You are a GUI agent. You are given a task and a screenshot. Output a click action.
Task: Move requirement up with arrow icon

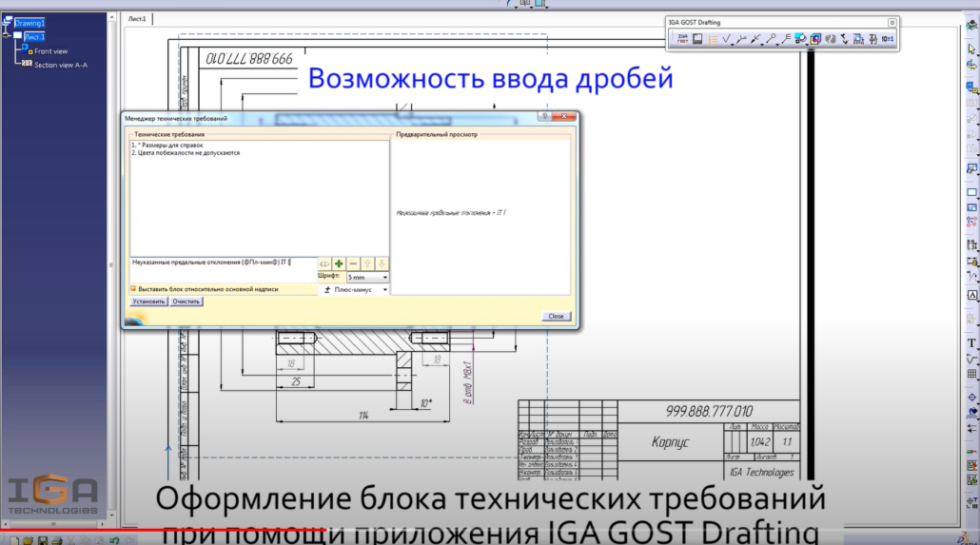pos(367,263)
